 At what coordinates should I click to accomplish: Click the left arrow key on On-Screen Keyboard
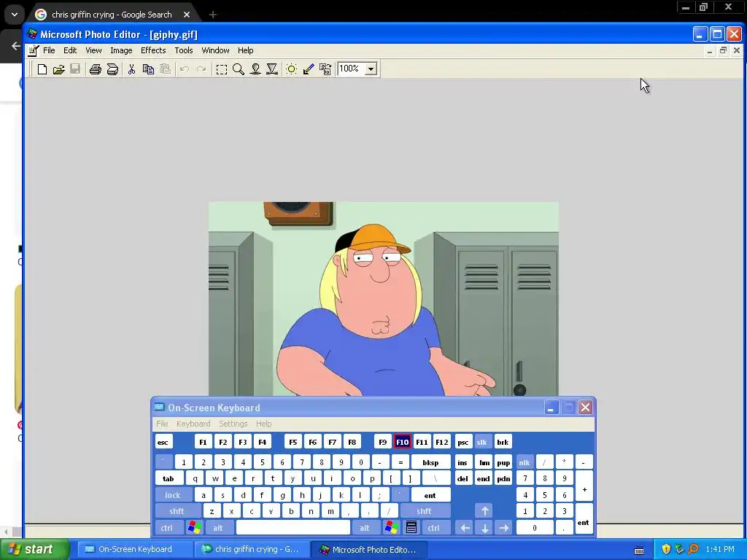pos(465,528)
